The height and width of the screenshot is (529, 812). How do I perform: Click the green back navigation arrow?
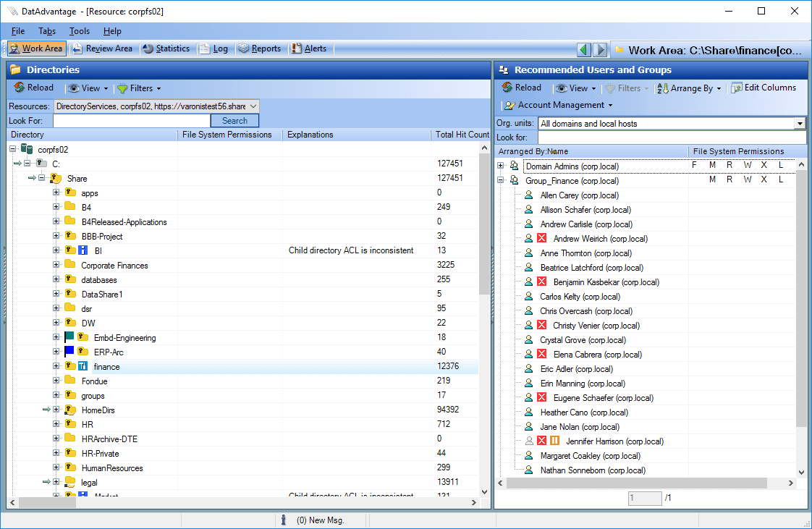[584, 50]
